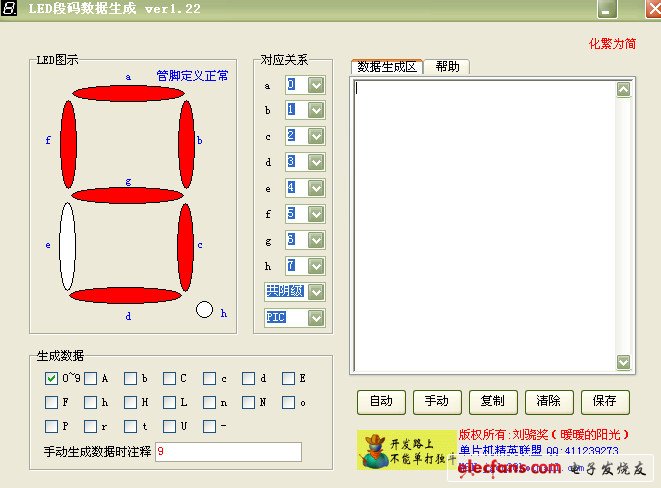Switch to the 帮助 tab
661x488 pixels.
click(x=447, y=67)
